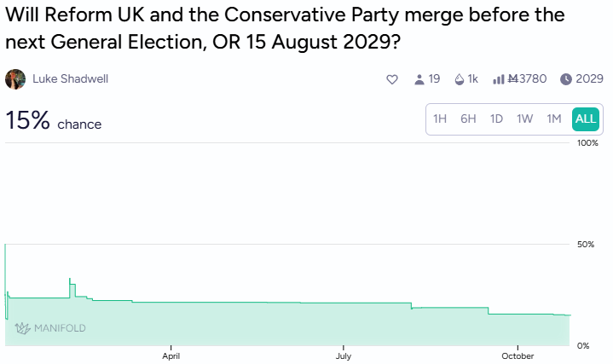Click the close date clock icon

(566, 79)
